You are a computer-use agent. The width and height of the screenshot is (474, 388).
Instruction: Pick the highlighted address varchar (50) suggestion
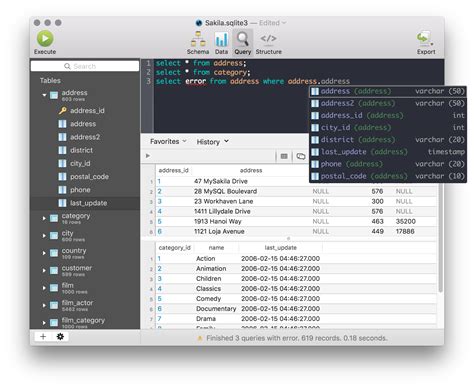388,91
